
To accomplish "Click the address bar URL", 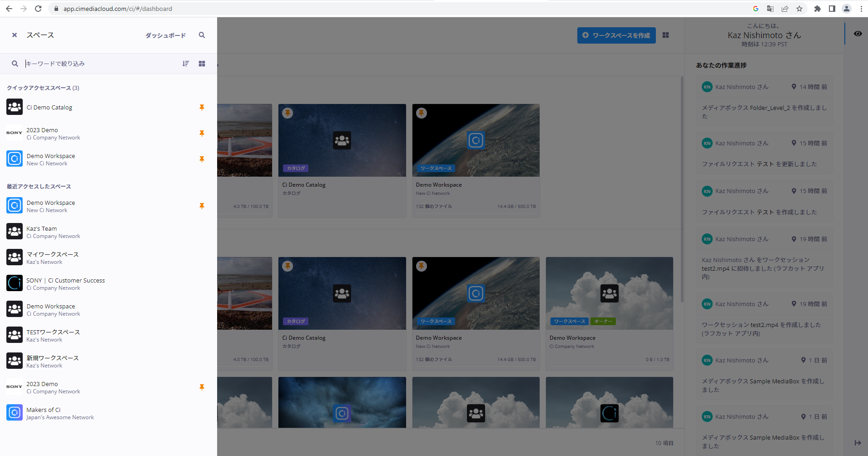I will point(118,9).
